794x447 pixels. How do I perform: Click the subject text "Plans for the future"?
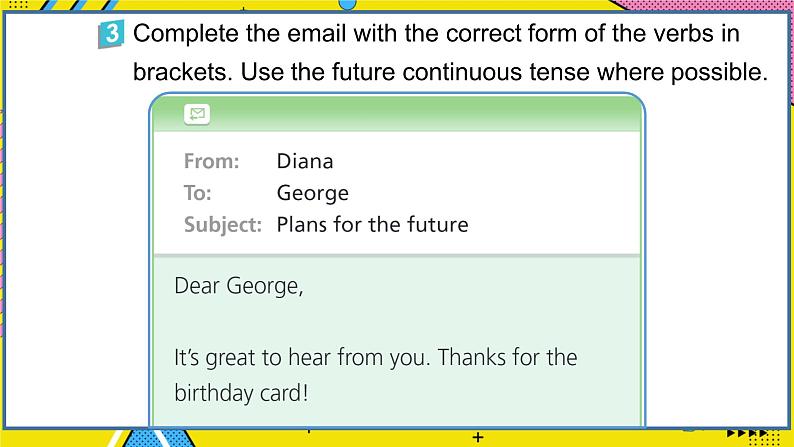pos(372,224)
